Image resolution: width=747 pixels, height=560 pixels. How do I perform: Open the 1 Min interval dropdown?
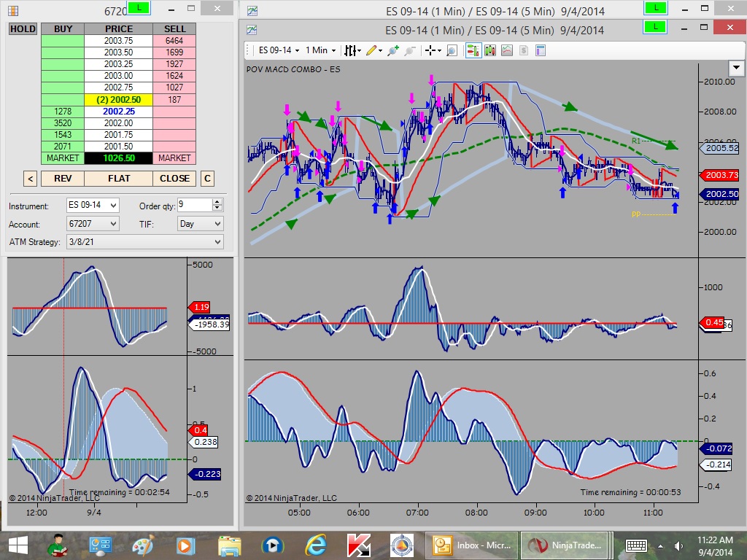pyautogui.click(x=321, y=50)
